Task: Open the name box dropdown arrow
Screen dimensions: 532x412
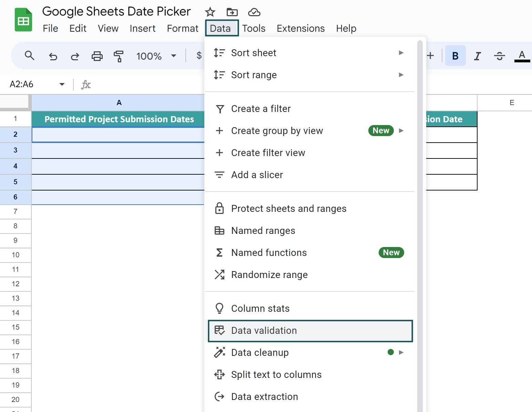Action: point(62,84)
